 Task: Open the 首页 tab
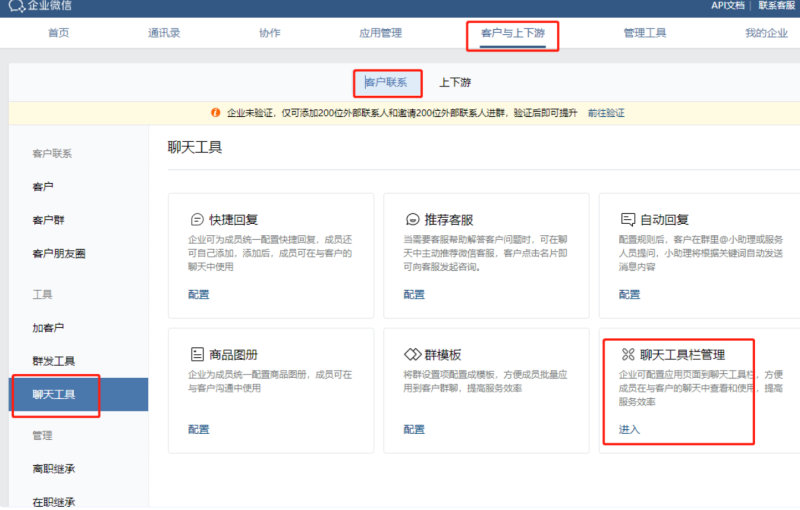click(59, 33)
